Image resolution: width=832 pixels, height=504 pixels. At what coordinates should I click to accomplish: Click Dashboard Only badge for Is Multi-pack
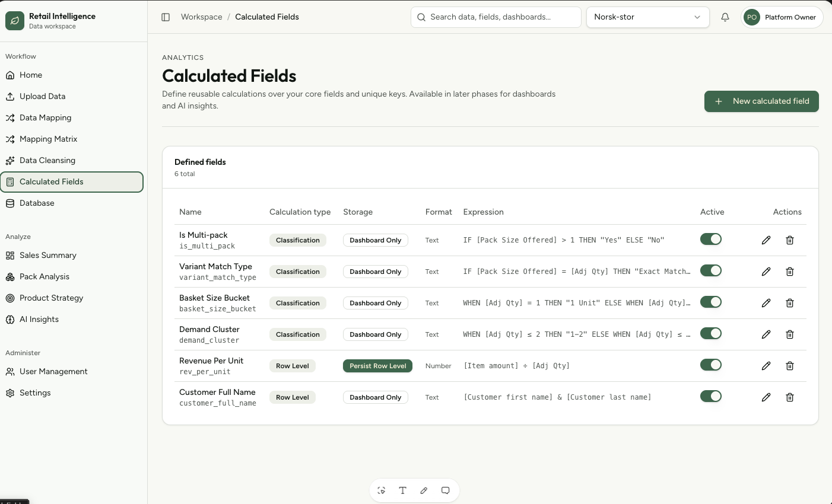pyautogui.click(x=376, y=240)
